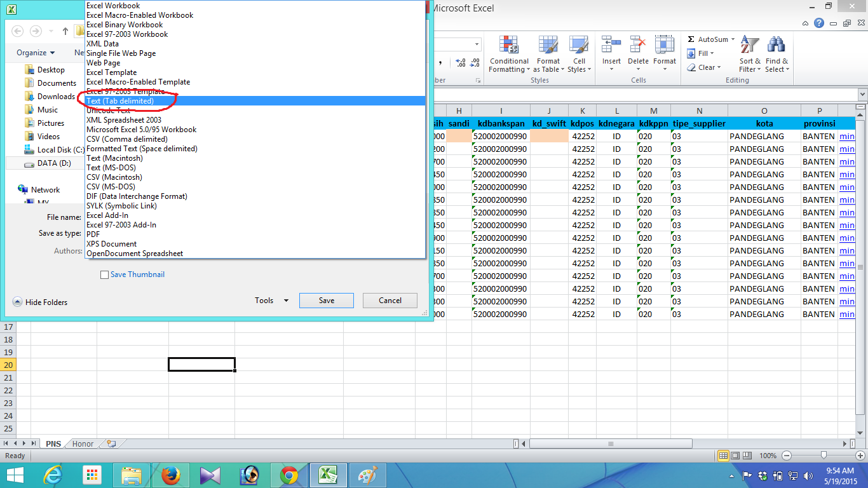Screen dimensions: 868x488
Task: Open Find & Select binoculars tool
Action: pyautogui.click(x=776, y=55)
